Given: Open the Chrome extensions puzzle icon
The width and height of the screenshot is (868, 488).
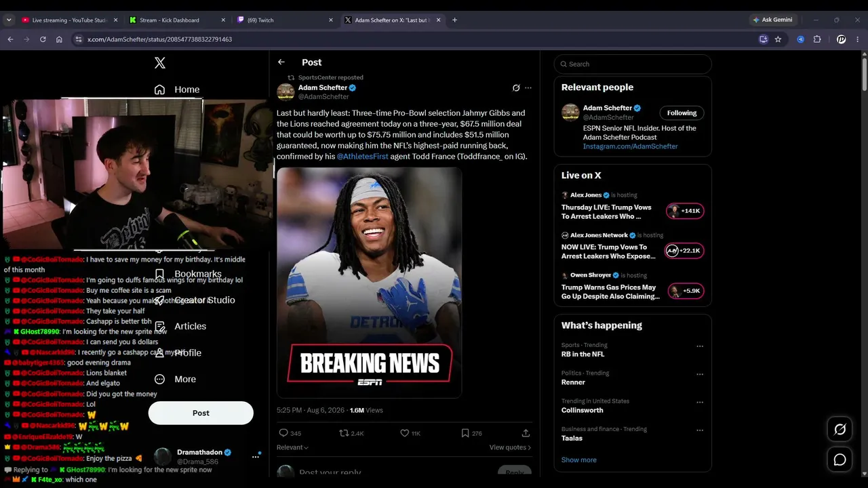Looking at the screenshot, I should (817, 39).
